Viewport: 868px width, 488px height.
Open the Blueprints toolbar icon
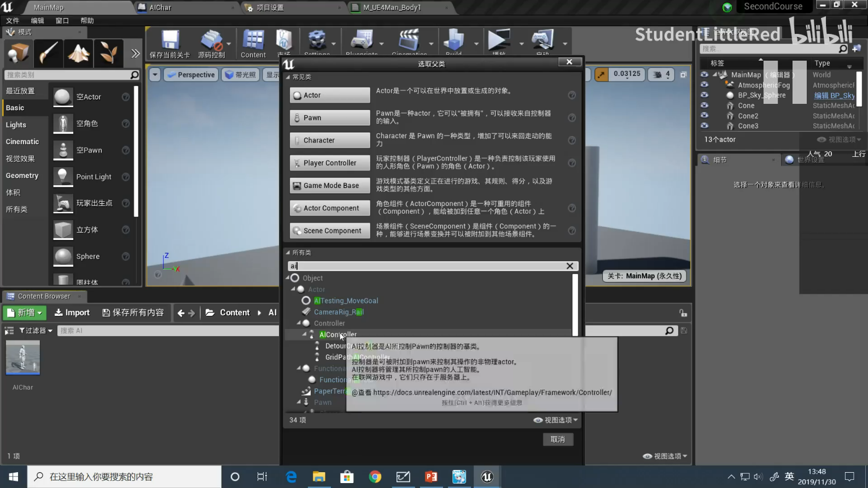pyautogui.click(x=362, y=40)
